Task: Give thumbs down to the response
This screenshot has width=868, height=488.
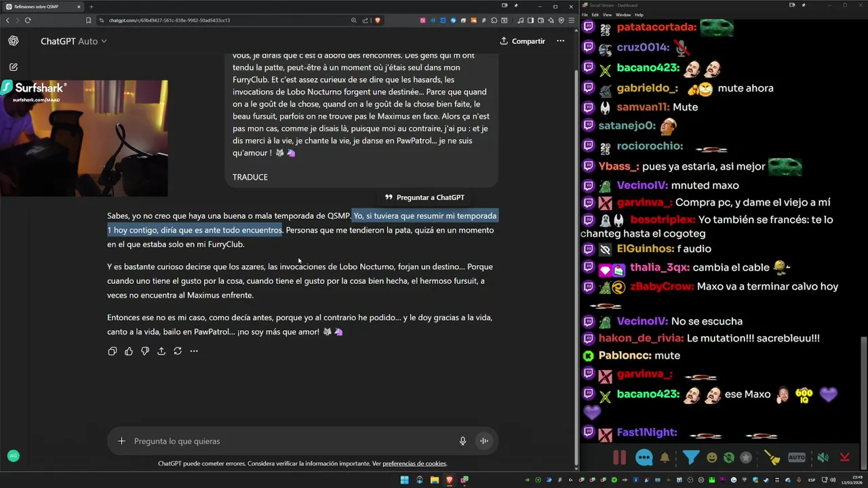Action: [x=145, y=351]
